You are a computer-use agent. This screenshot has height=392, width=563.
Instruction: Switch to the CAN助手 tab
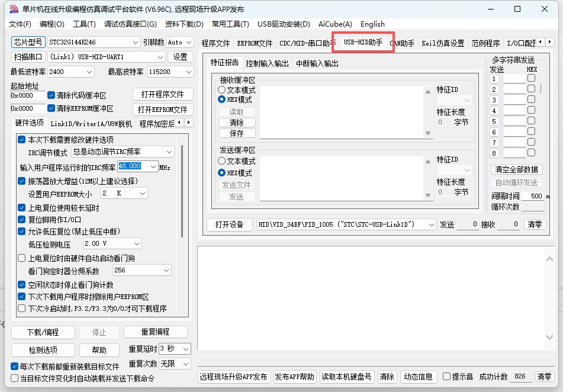(402, 43)
